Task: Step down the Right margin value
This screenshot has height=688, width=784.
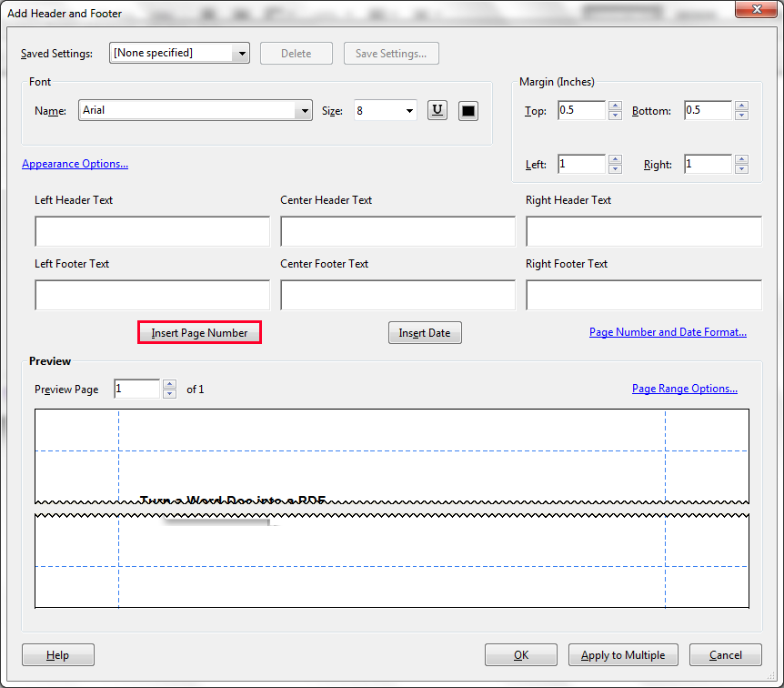Action: pos(742,167)
